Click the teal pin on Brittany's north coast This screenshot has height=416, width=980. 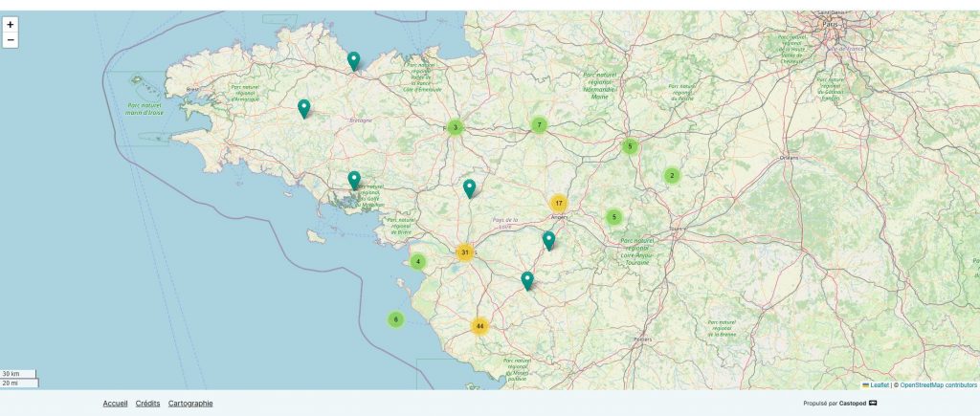[353, 61]
